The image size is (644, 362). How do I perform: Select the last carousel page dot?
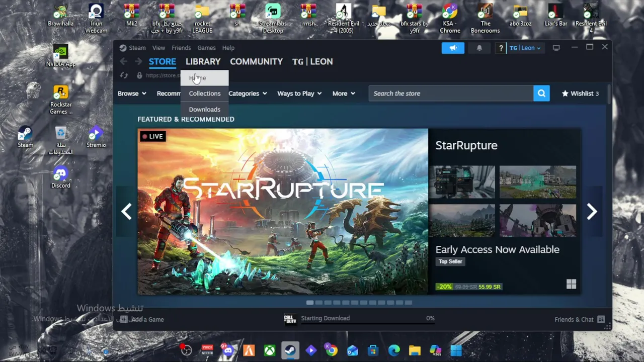(409, 303)
